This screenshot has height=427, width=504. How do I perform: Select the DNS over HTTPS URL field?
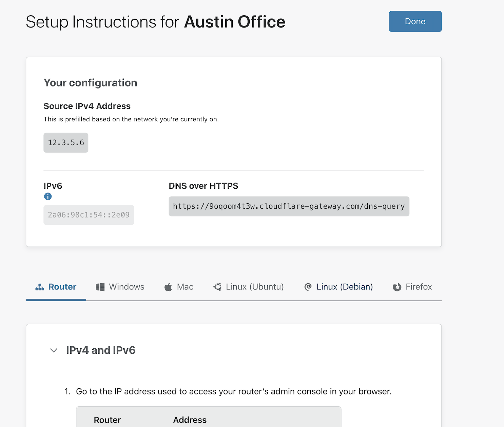[x=289, y=206]
